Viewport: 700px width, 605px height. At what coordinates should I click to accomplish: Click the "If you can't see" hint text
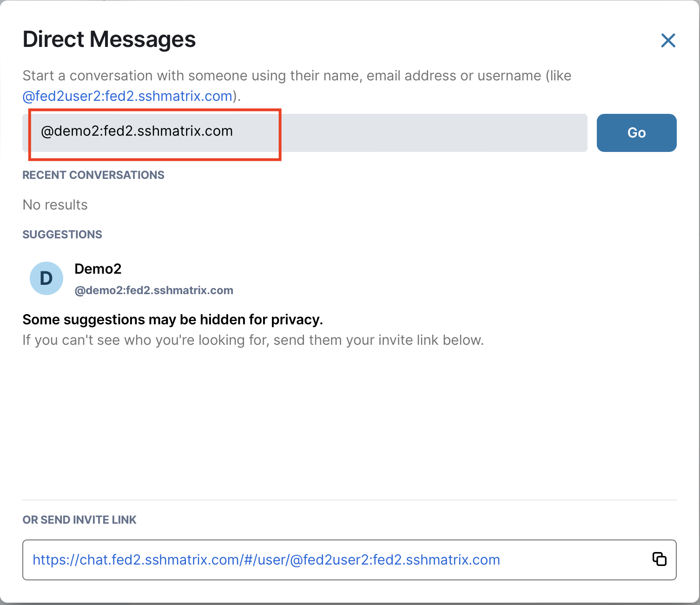[253, 340]
